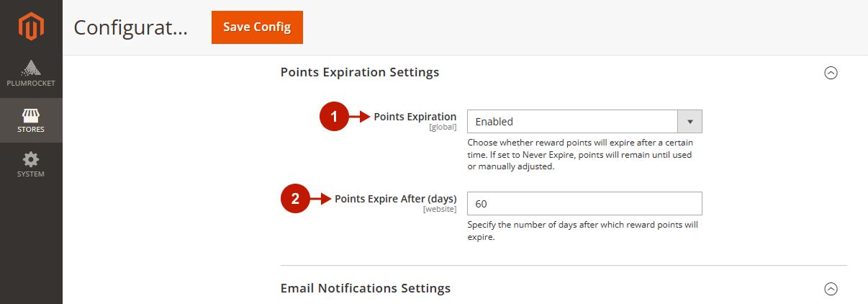Open the Stores sidebar menu

pos(31,120)
